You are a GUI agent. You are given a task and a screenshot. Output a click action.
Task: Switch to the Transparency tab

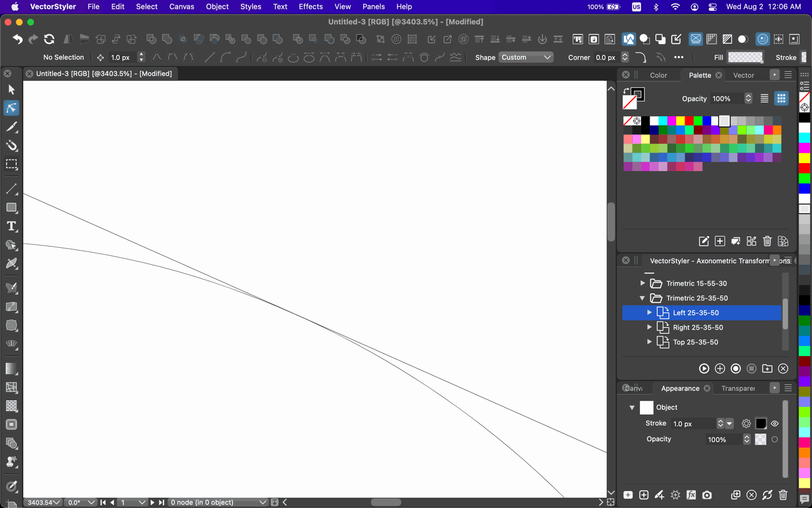[738, 388]
